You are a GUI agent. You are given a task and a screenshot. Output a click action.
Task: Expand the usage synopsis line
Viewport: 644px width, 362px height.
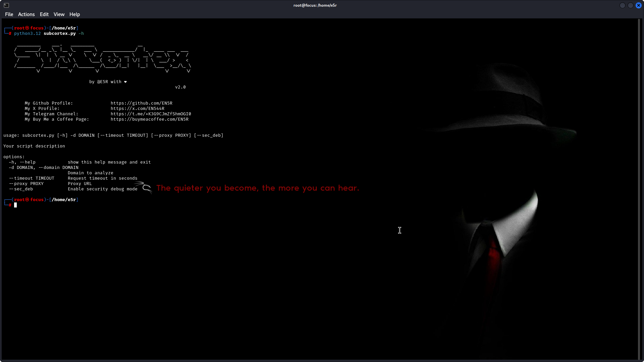coord(113,135)
